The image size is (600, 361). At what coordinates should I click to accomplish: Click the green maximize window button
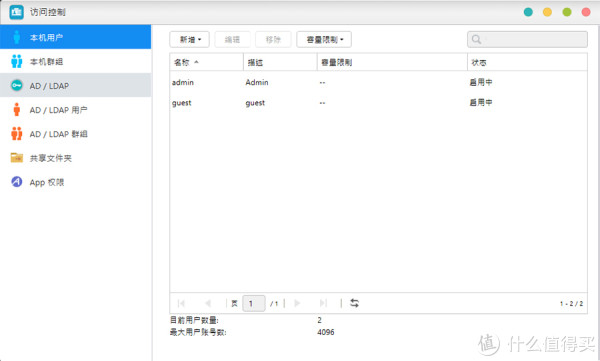tap(567, 12)
